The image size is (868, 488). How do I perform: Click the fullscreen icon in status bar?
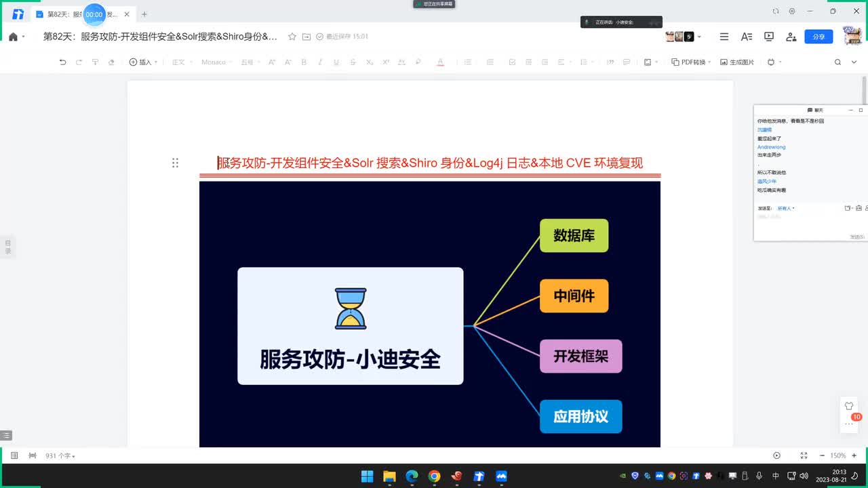tap(804, 456)
